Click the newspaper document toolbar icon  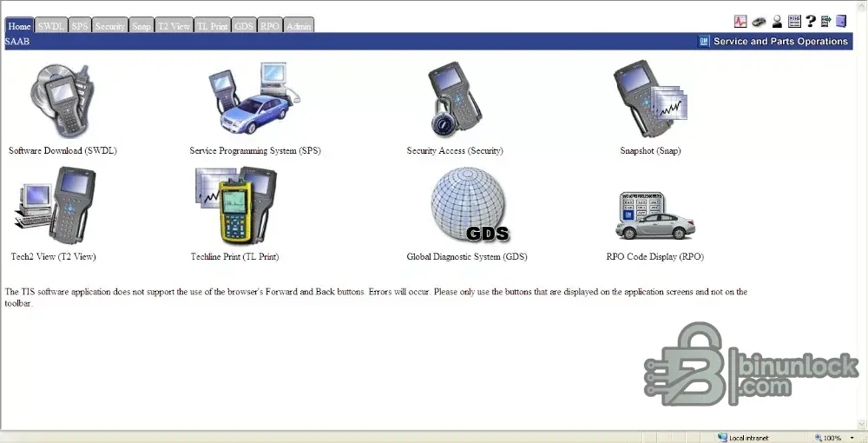[x=794, y=22]
